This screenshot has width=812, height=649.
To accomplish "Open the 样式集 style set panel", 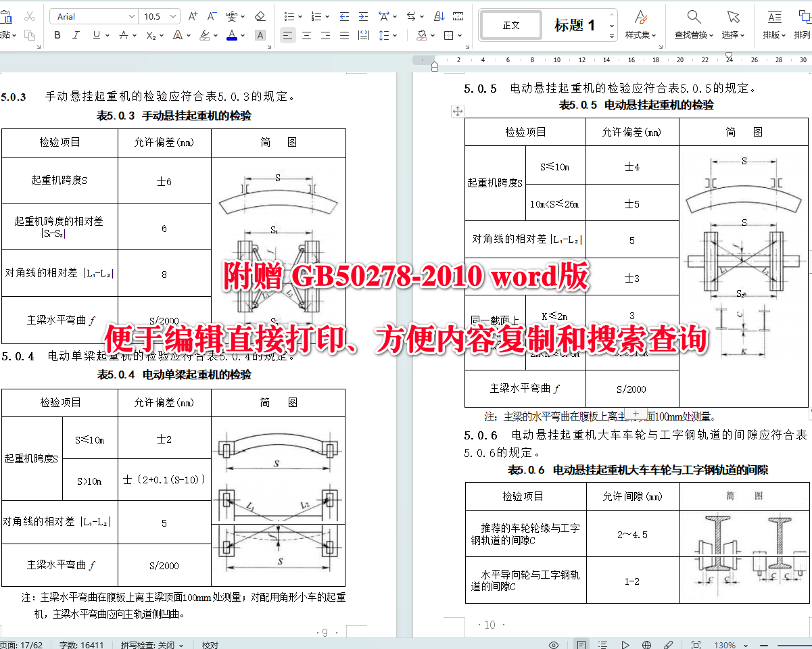I will tap(640, 24).
